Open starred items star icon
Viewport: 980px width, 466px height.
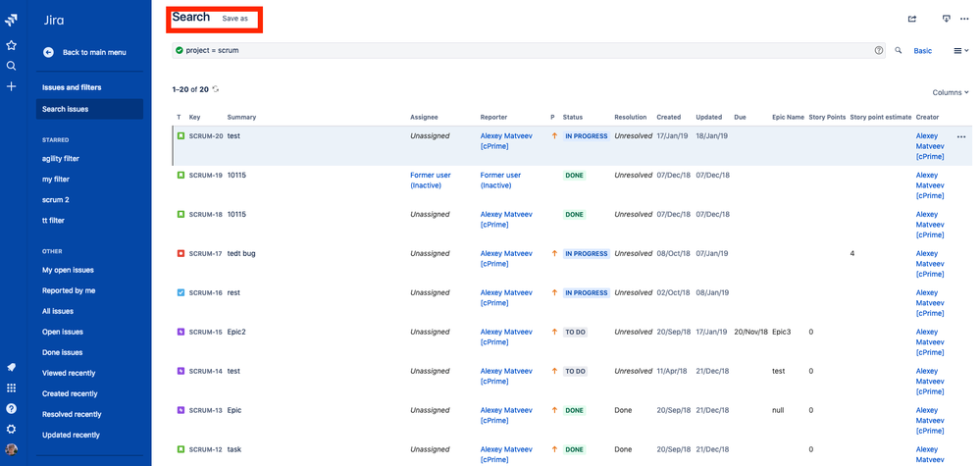(11, 45)
